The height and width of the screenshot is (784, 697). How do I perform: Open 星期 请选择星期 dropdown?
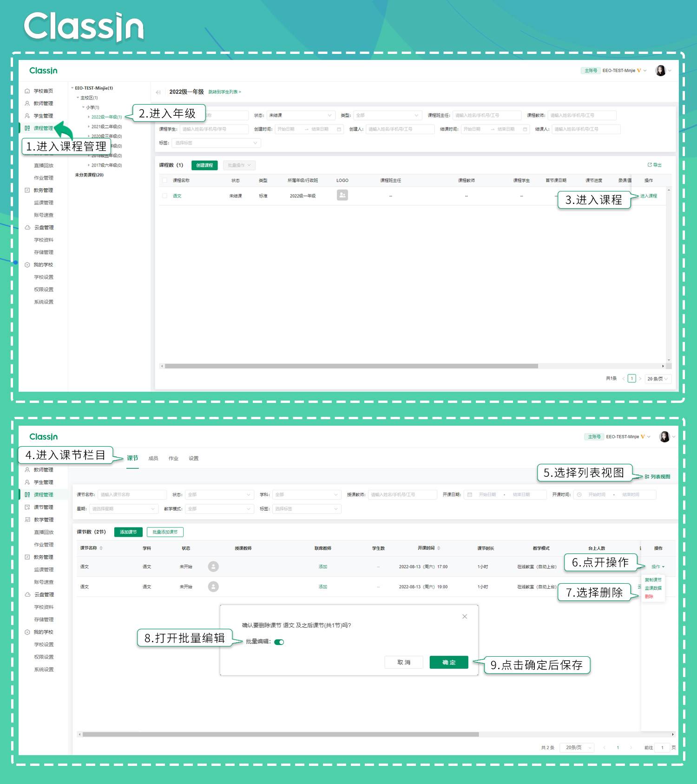pos(124,509)
